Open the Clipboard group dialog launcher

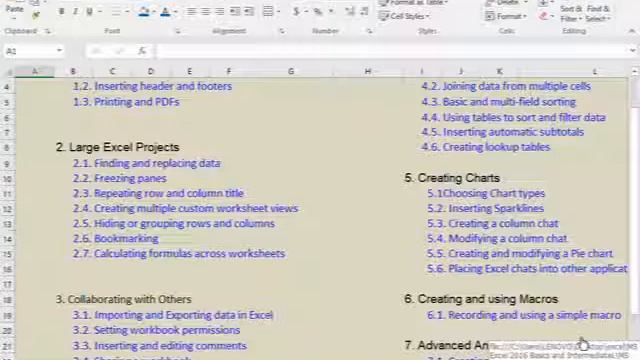(x=48, y=31)
